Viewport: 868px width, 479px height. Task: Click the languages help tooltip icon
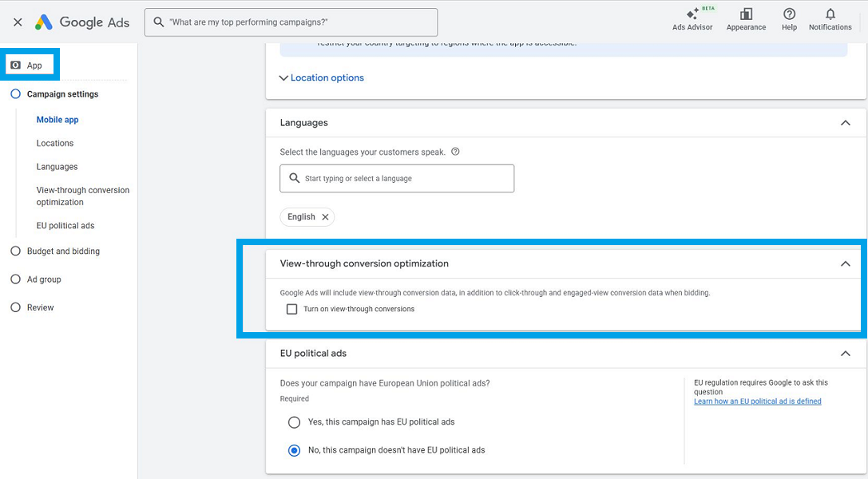[x=455, y=152]
